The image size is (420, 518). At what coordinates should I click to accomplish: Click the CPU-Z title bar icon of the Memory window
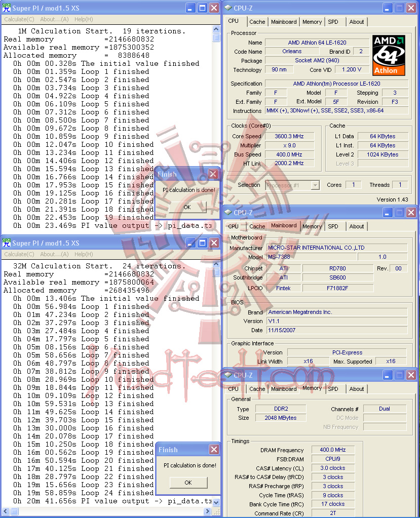[x=228, y=375]
